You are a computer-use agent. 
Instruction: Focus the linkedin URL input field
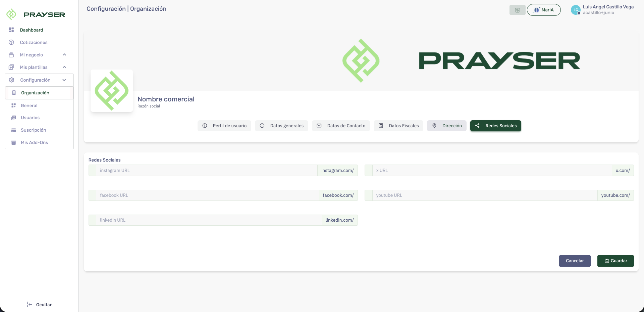(x=208, y=220)
